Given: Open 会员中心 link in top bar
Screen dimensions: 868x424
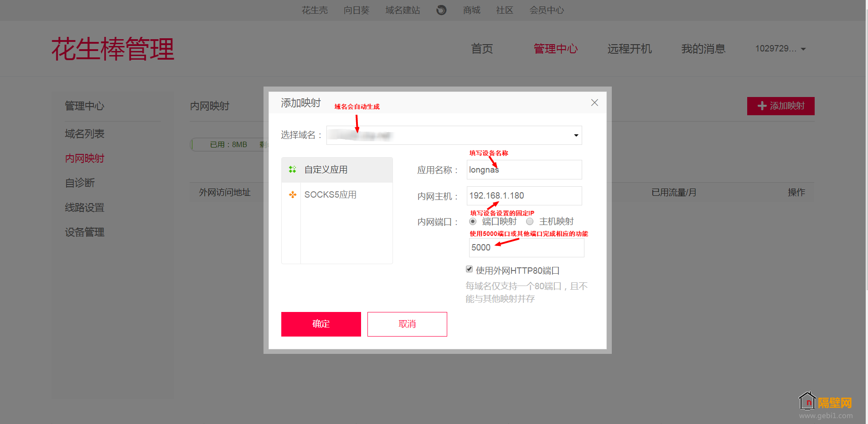Looking at the screenshot, I should [547, 10].
